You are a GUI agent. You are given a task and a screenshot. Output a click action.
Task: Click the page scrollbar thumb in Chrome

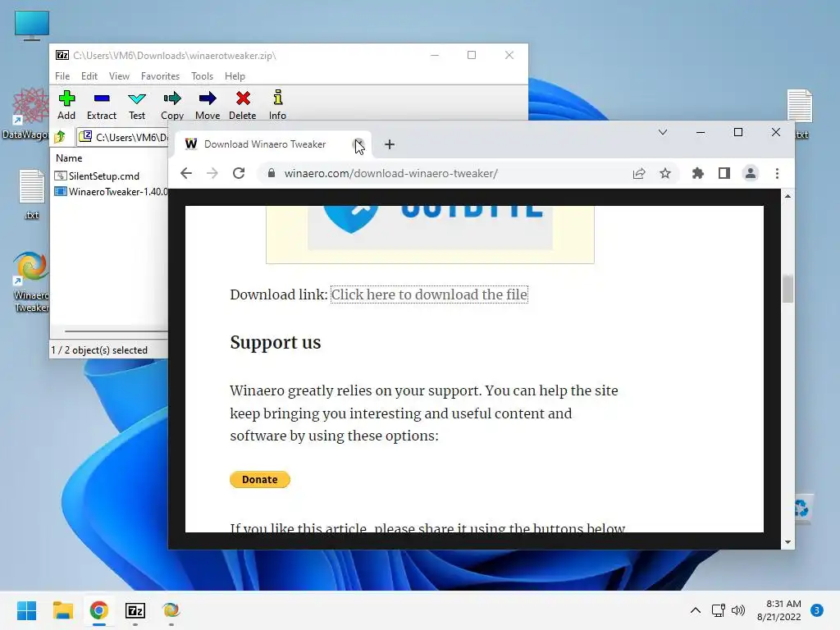[x=787, y=290]
